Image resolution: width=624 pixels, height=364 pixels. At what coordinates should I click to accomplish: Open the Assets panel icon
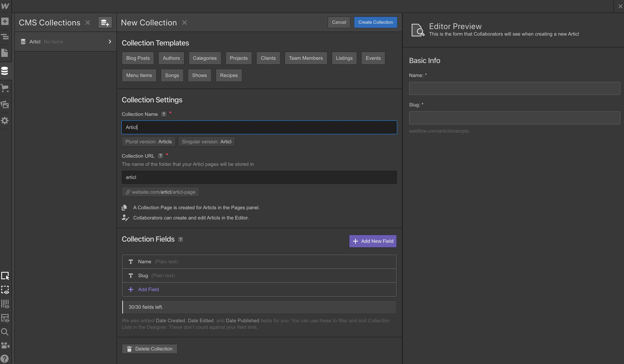coord(5,104)
